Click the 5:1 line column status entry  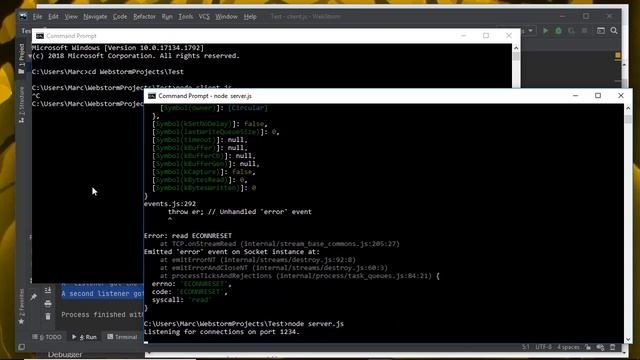[526, 347]
